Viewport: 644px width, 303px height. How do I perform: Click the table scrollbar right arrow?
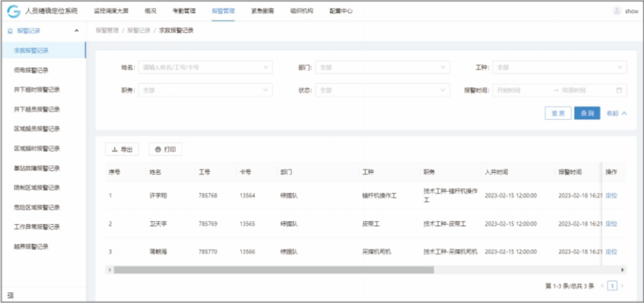tap(622, 270)
